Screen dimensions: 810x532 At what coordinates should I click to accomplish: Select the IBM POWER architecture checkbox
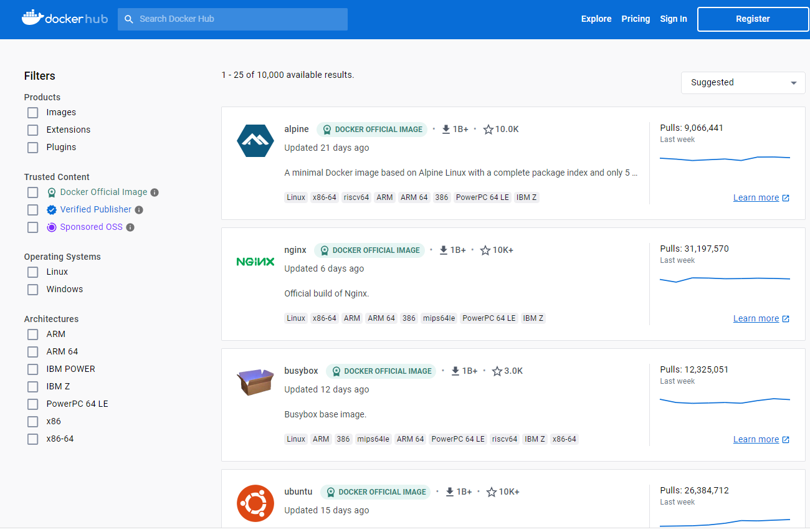[x=33, y=369]
